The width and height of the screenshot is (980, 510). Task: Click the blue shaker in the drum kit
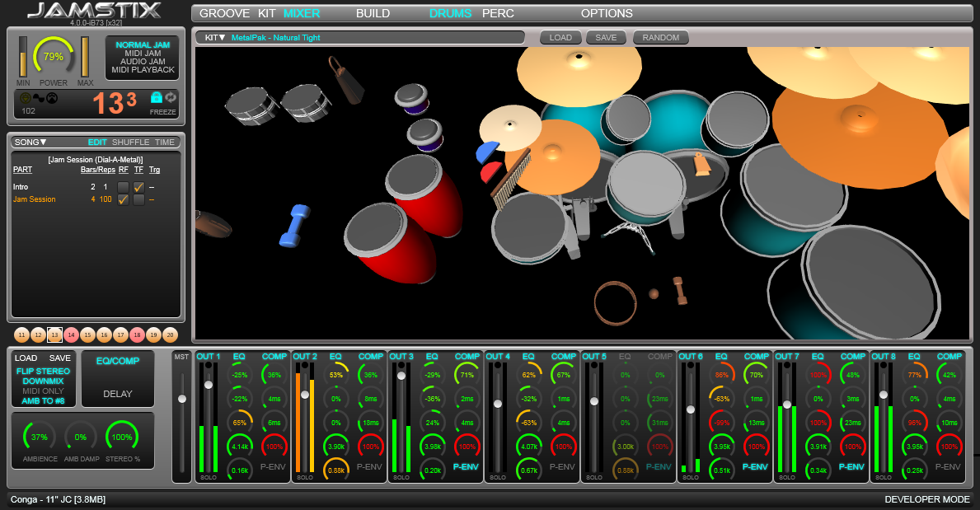293,226
